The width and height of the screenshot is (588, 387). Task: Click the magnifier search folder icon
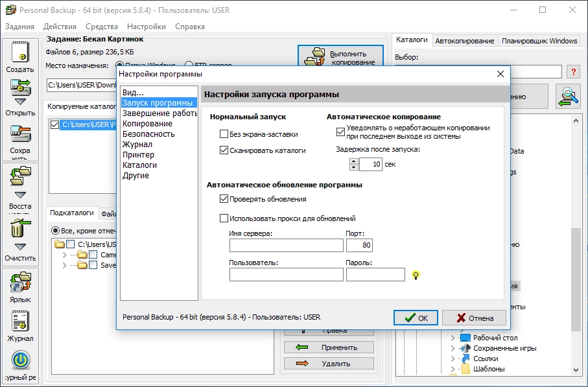568,97
